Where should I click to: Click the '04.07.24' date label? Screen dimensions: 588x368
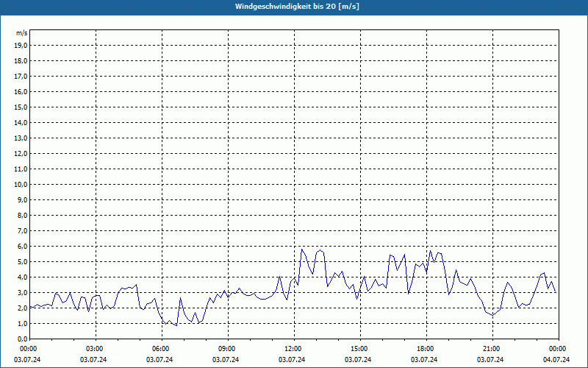[x=556, y=360]
